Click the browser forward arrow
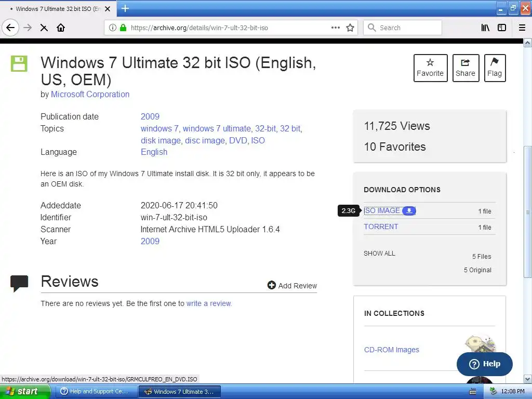 28,28
